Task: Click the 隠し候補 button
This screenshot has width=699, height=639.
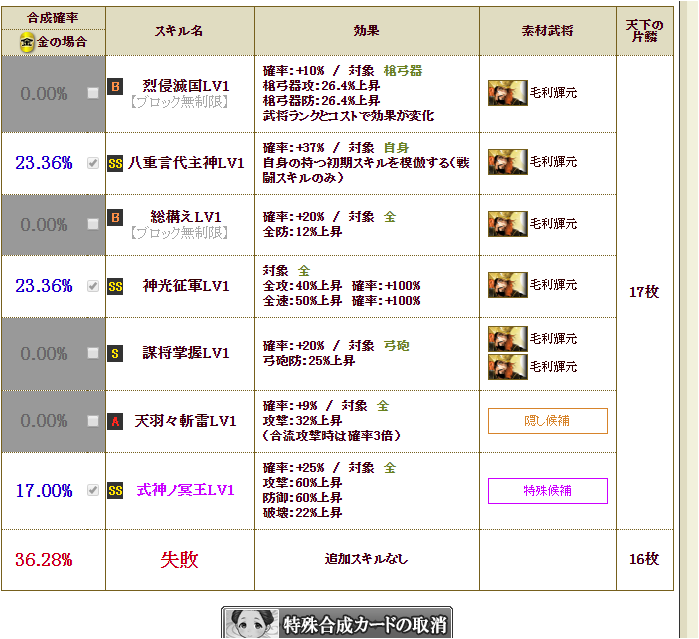Action: tap(547, 421)
